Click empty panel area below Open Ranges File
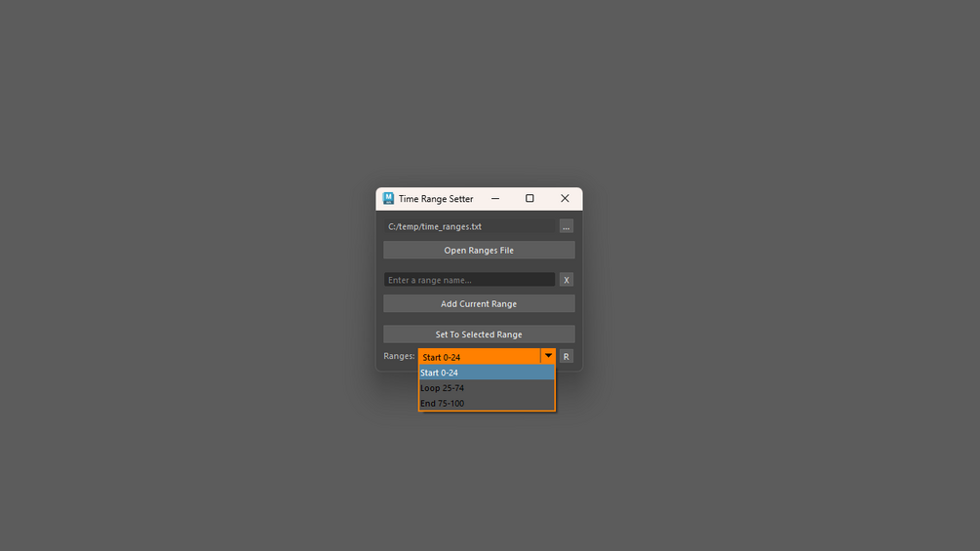 click(479, 265)
